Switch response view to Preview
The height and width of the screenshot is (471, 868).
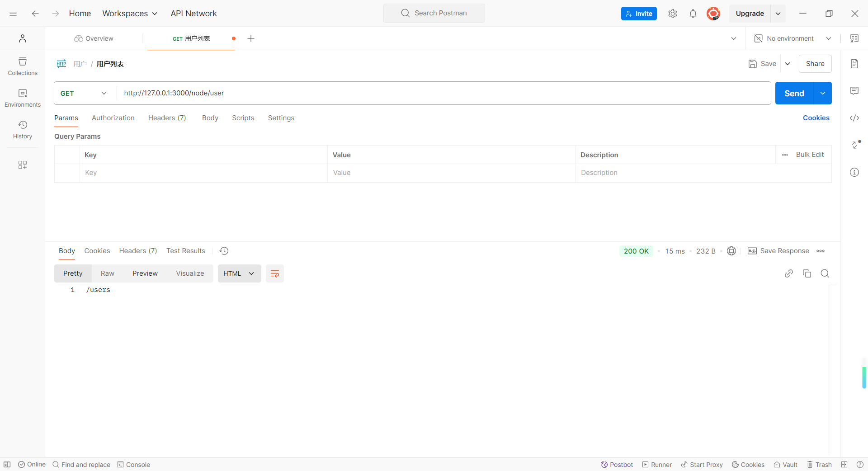[145, 273]
